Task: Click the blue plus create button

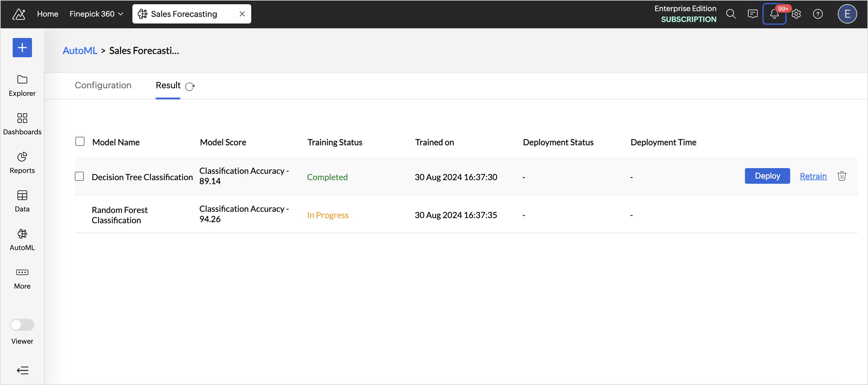Action: [x=22, y=48]
